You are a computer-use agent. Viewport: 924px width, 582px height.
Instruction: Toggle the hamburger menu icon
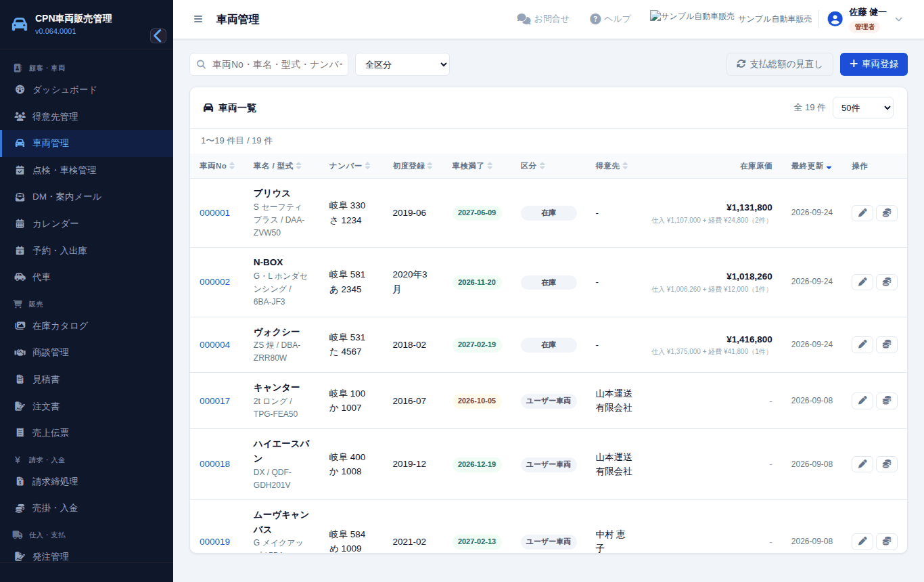(198, 19)
